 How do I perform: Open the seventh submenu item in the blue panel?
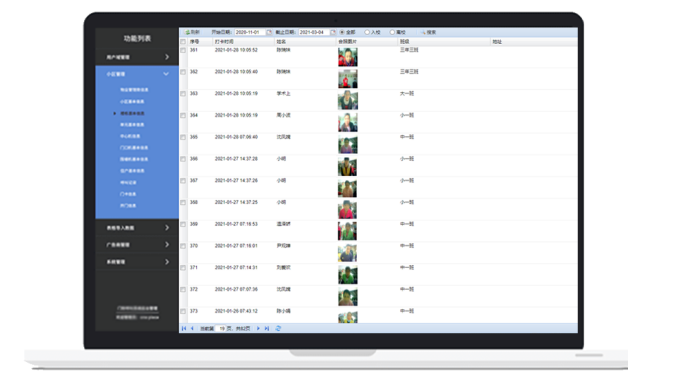pos(133,159)
